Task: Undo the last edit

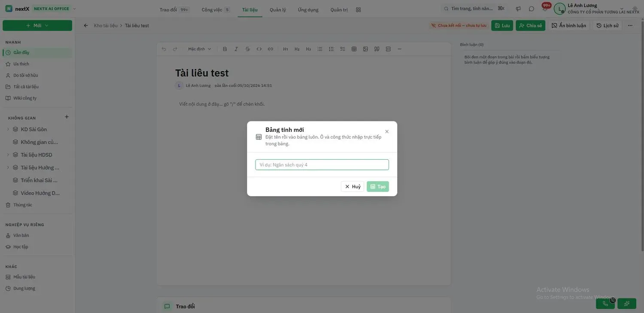Action: pyautogui.click(x=164, y=49)
